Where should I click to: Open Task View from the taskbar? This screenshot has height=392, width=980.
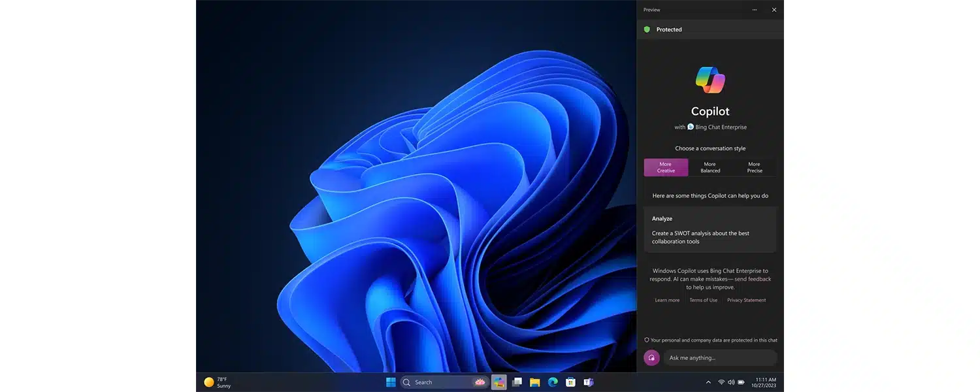517,382
